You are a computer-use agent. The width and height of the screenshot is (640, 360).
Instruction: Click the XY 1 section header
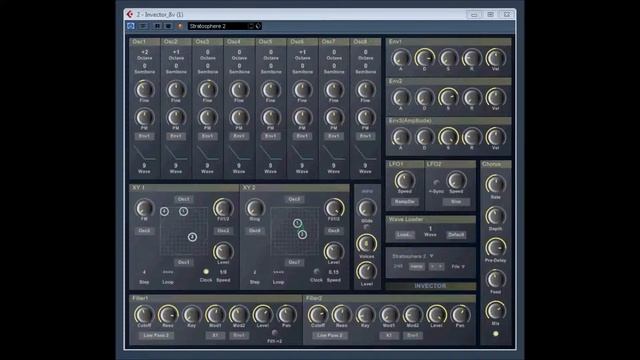tap(184, 188)
